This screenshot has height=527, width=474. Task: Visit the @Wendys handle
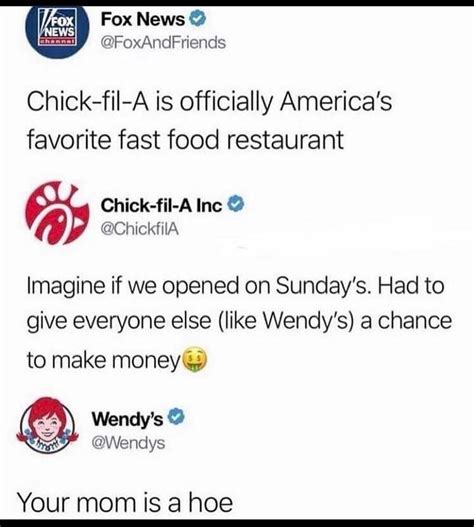[x=128, y=443]
